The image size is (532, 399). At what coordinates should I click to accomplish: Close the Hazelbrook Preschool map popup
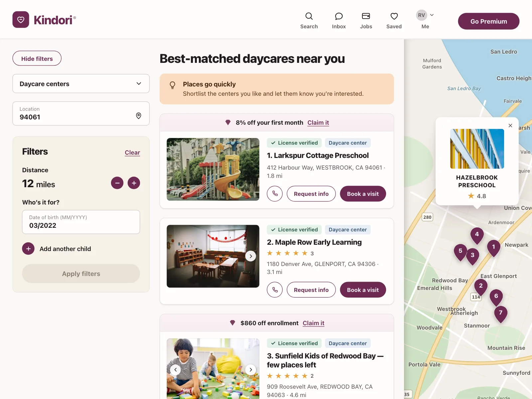tap(510, 125)
